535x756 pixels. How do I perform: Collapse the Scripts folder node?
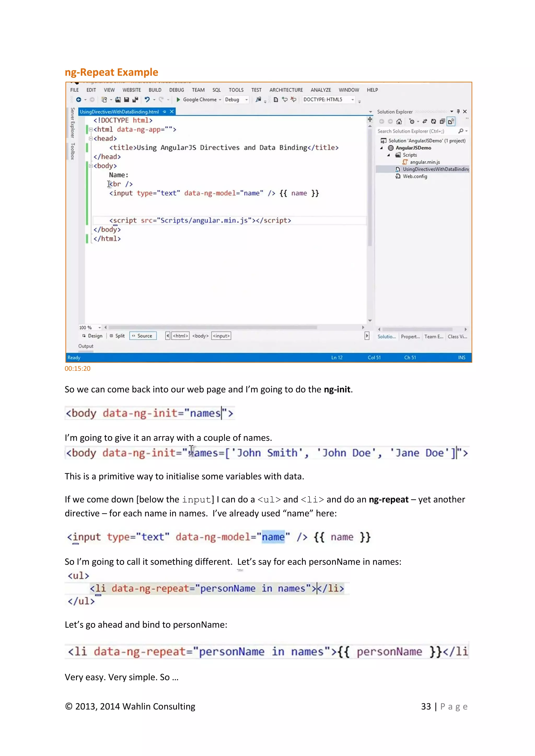pyautogui.click(x=388, y=155)
